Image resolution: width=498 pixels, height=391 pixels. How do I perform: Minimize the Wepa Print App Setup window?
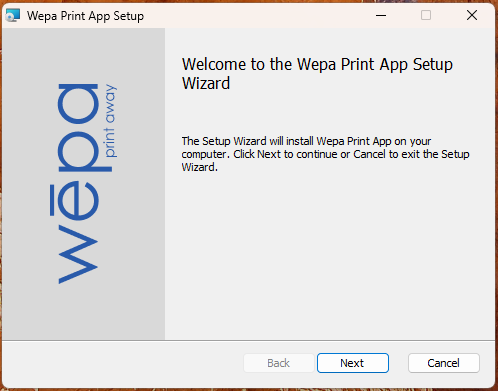(381, 15)
